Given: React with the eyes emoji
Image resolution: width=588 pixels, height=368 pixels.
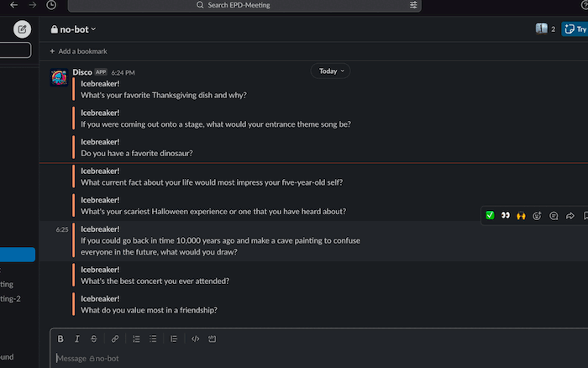Looking at the screenshot, I should 506,215.
